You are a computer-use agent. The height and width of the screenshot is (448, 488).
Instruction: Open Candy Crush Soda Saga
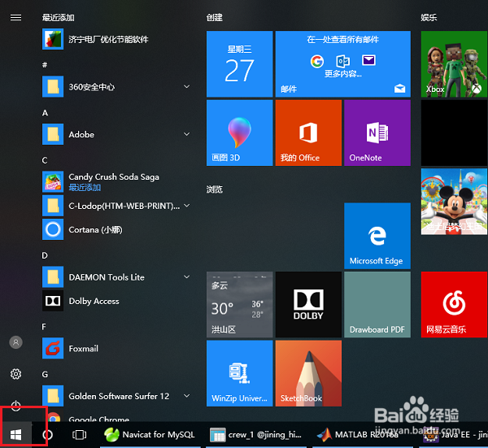[x=115, y=181]
